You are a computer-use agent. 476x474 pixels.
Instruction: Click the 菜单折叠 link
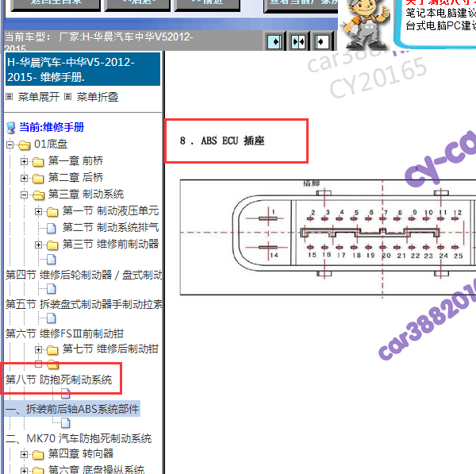pyautogui.click(x=98, y=97)
